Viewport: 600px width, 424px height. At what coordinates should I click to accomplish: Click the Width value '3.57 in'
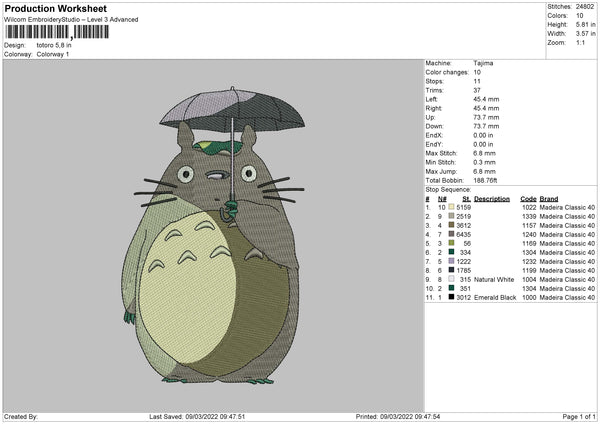point(585,34)
